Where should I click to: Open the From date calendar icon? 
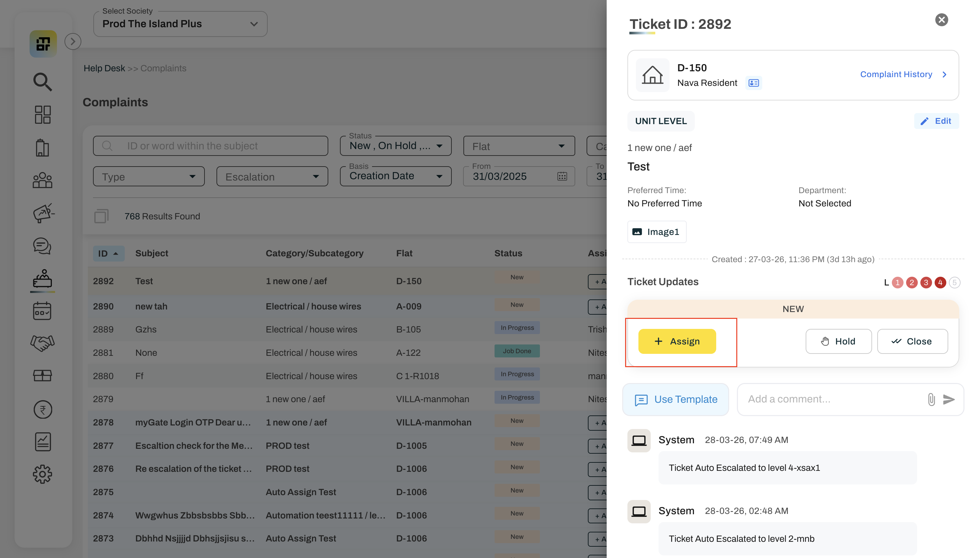point(562,176)
